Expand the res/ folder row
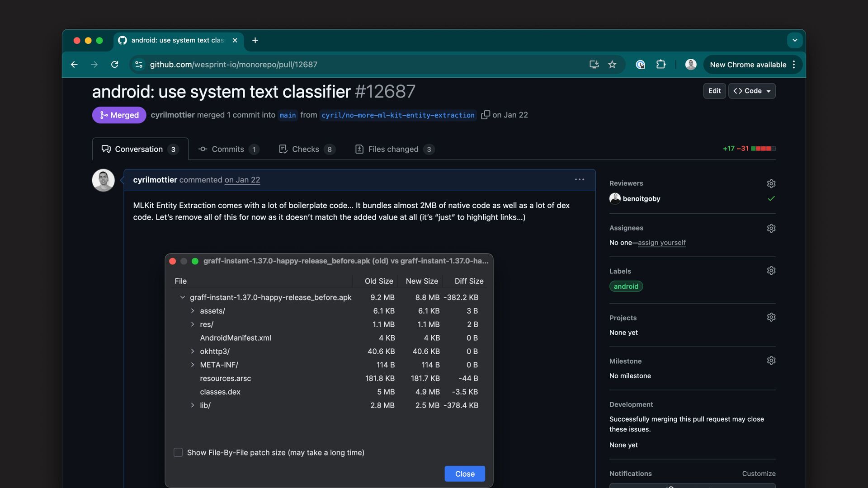 pyautogui.click(x=193, y=324)
